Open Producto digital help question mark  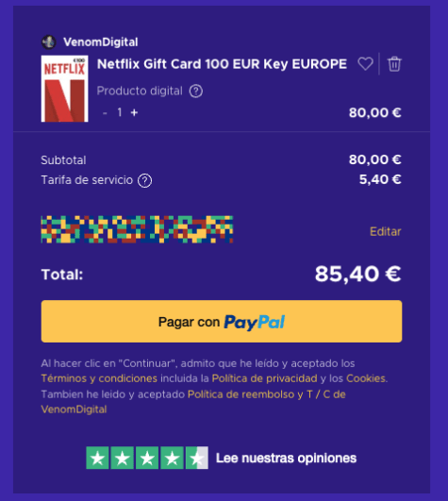[196, 92]
